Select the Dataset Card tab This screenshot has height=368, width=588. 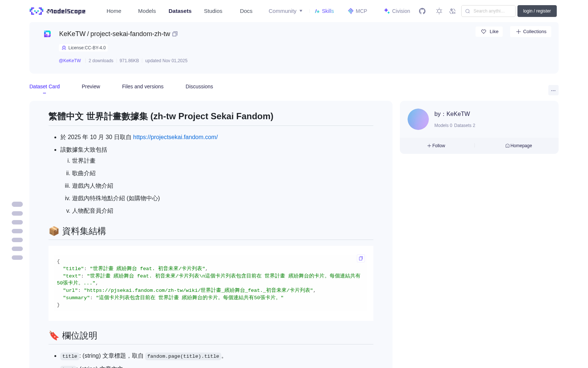pos(44,86)
